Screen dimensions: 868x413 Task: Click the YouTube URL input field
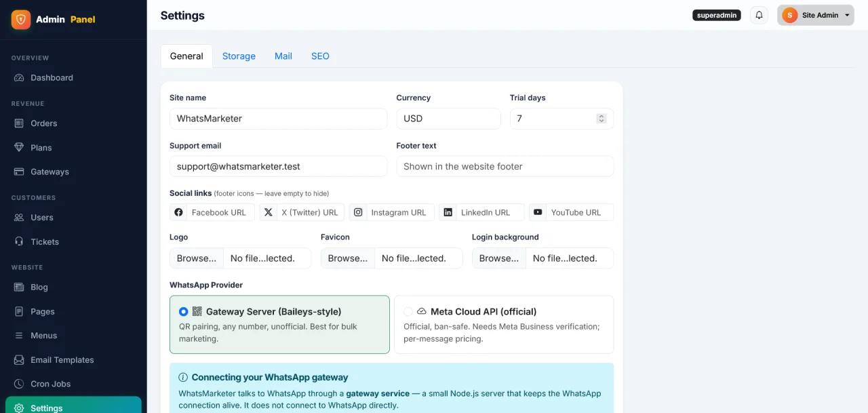(x=580, y=212)
